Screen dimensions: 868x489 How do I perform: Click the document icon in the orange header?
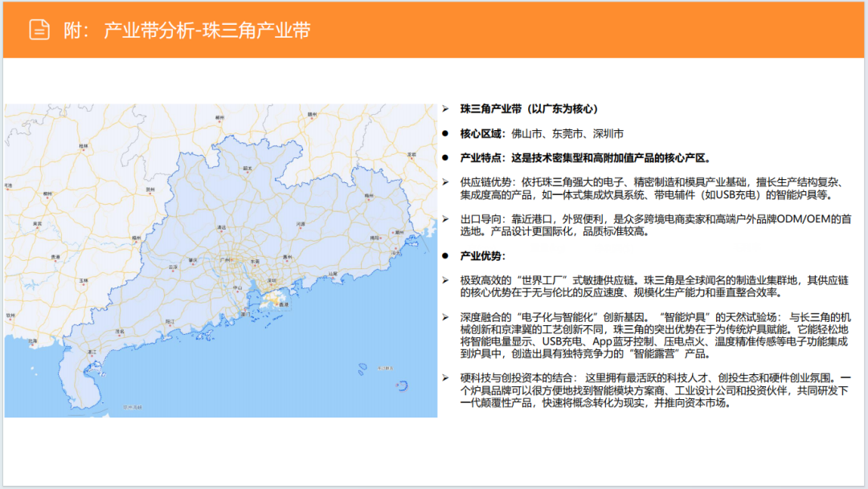(39, 30)
